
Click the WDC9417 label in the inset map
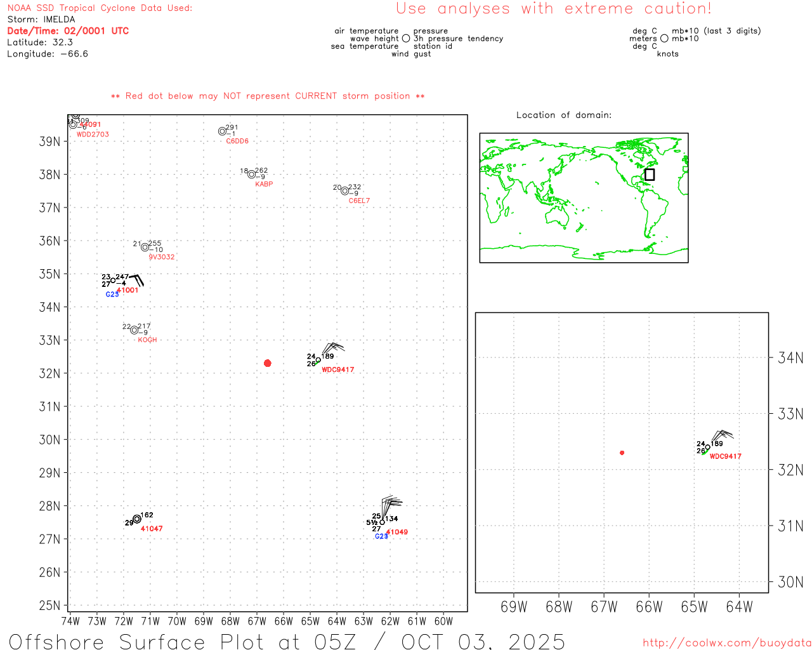point(725,456)
